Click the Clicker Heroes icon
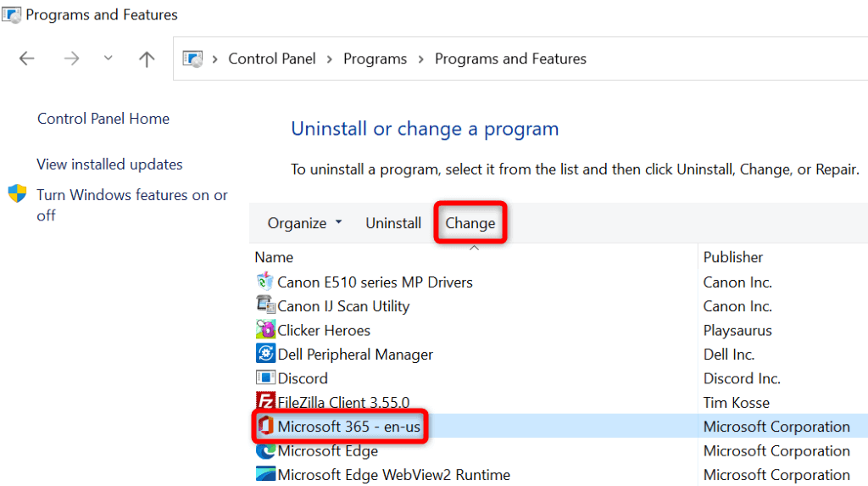 265,329
